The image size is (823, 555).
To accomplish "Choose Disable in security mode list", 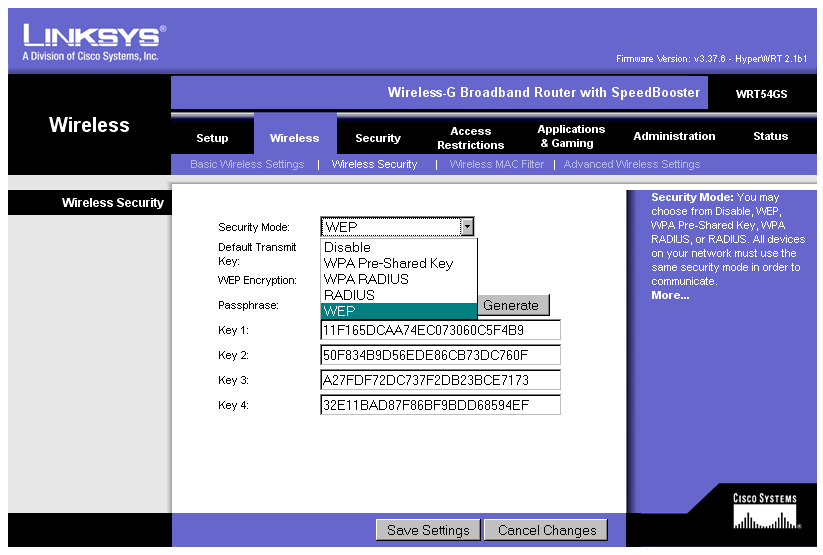I will [x=398, y=247].
